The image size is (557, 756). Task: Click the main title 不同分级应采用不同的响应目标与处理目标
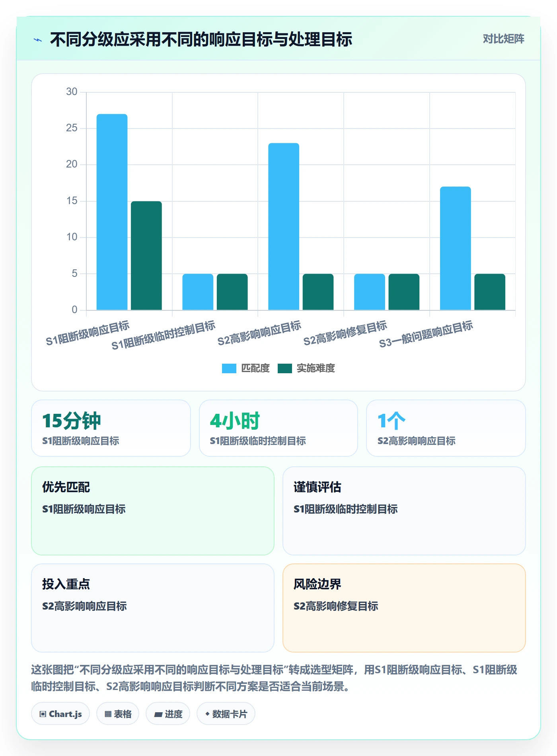(x=201, y=39)
